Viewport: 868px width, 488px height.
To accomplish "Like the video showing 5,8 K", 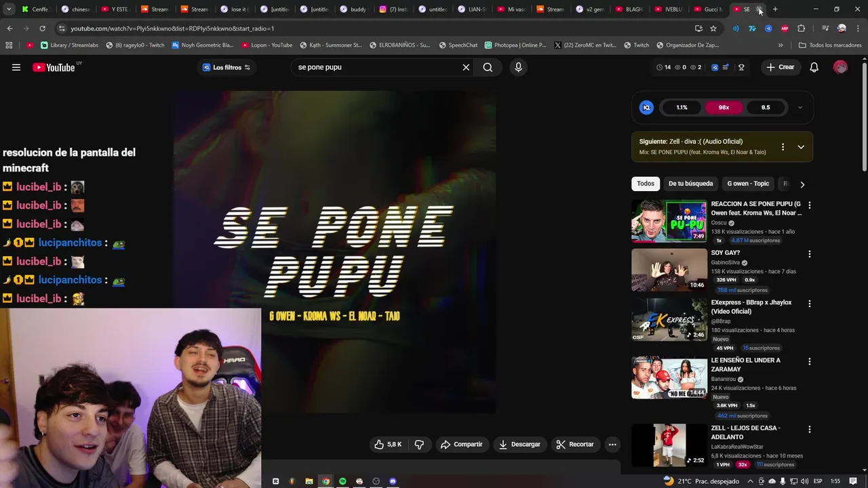I will point(387,445).
